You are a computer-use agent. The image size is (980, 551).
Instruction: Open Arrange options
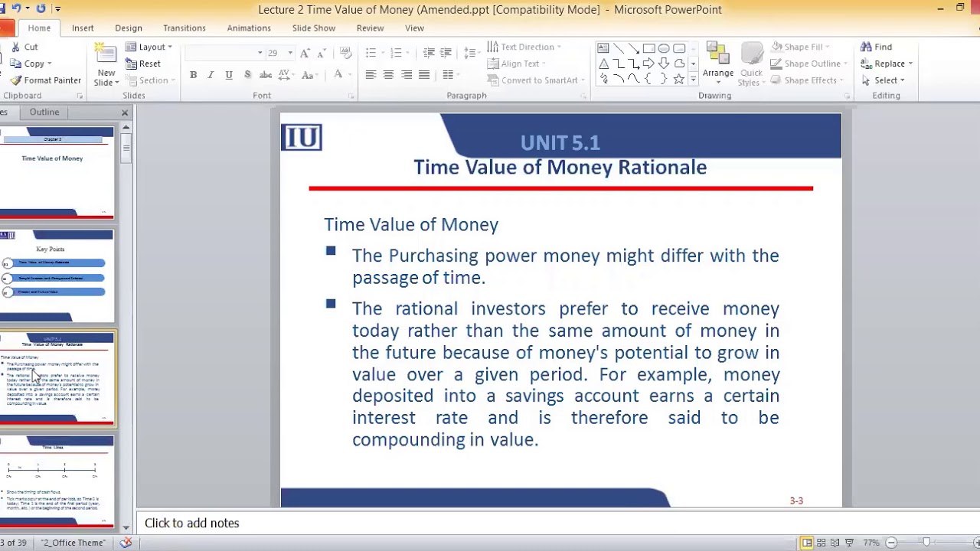(718, 63)
